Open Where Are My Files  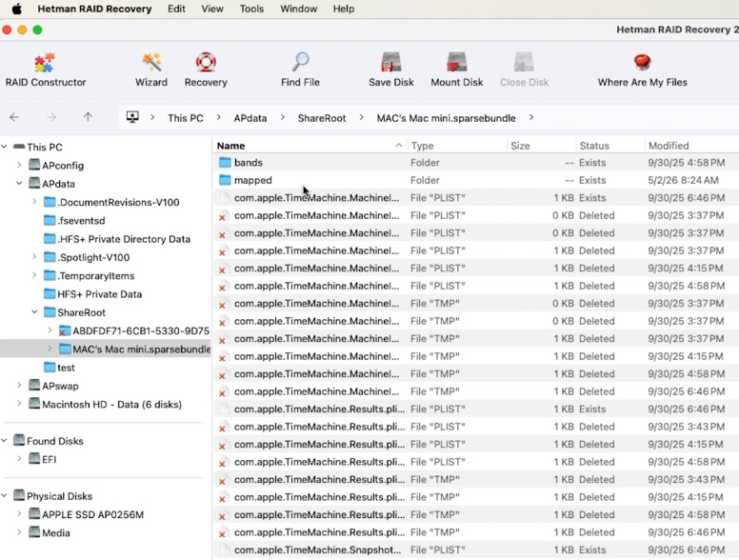(x=643, y=70)
